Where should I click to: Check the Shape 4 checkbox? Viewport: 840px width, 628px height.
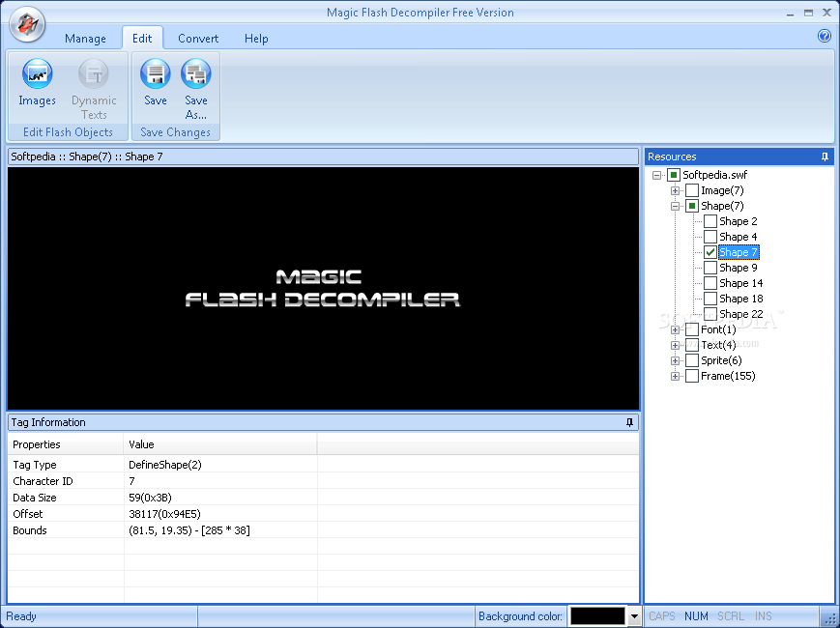click(x=710, y=237)
